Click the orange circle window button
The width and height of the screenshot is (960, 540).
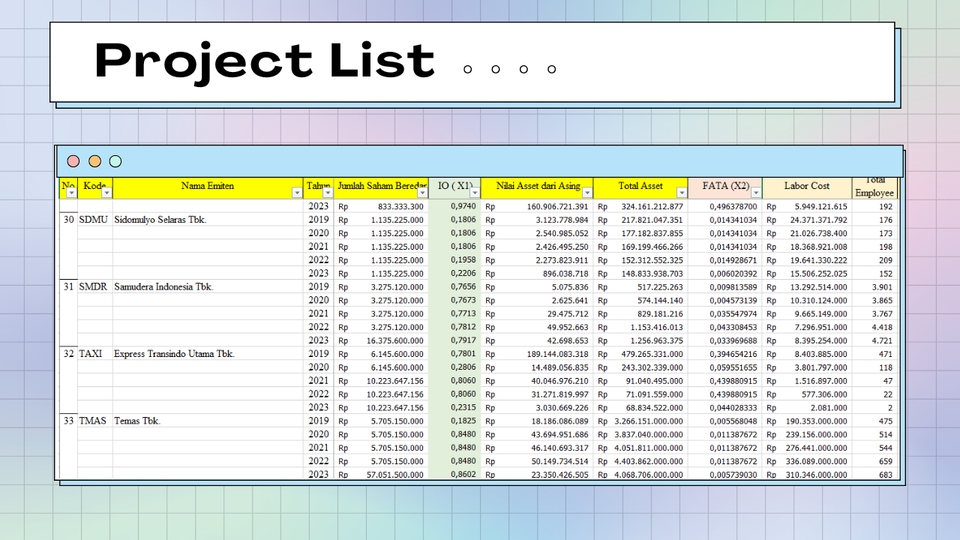[95, 161]
